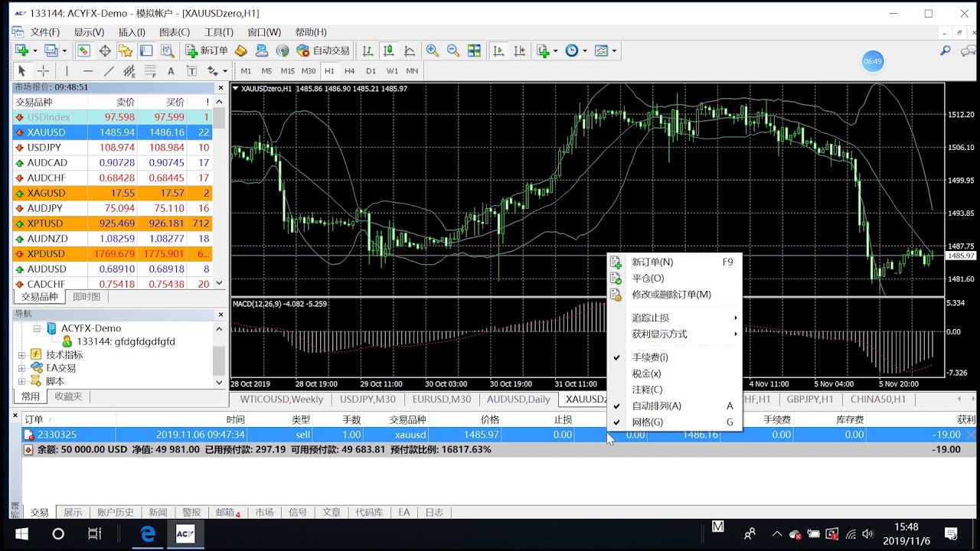Open 账户历史 terminal tab
This screenshot has width=980, height=551.
[116, 513]
